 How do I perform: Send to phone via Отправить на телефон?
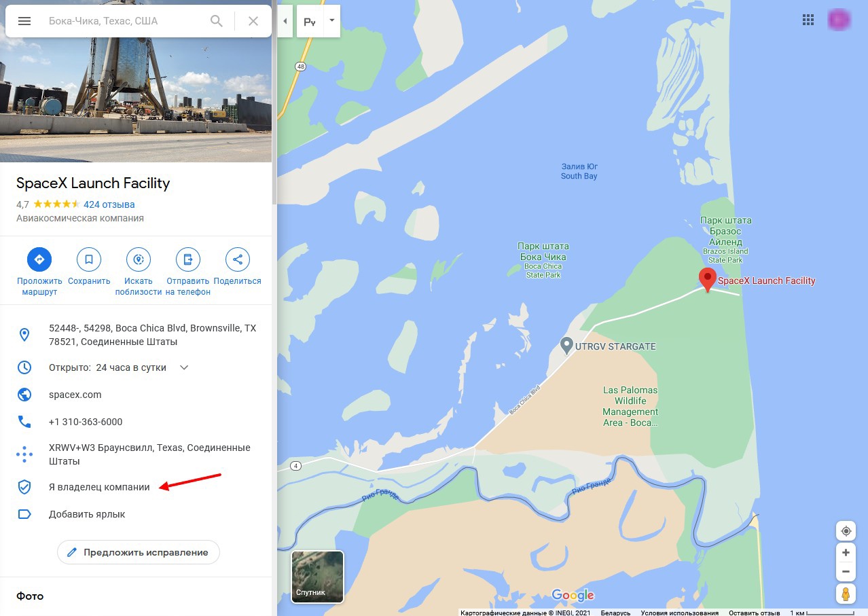click(188, 259)
